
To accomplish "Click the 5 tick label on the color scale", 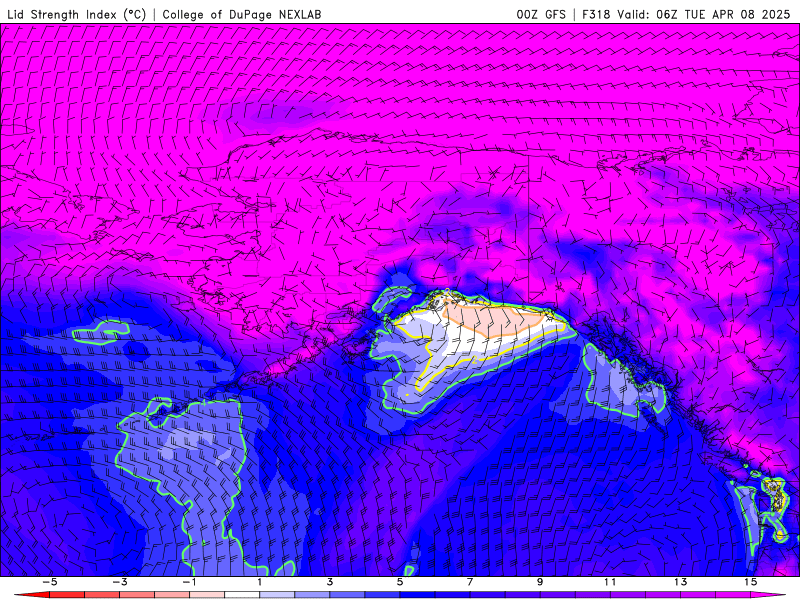I will click(x=400, y=582).
